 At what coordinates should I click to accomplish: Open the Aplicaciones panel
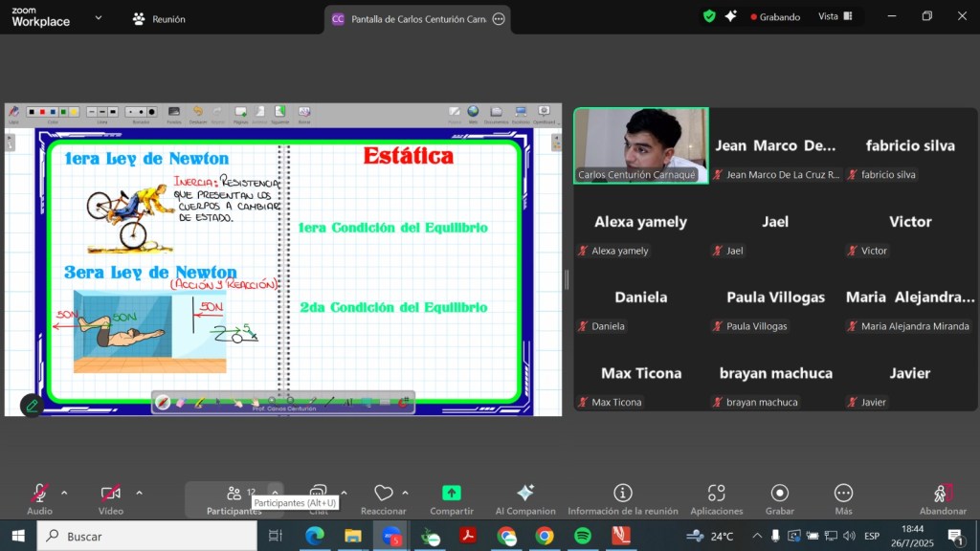coord(716,493)
